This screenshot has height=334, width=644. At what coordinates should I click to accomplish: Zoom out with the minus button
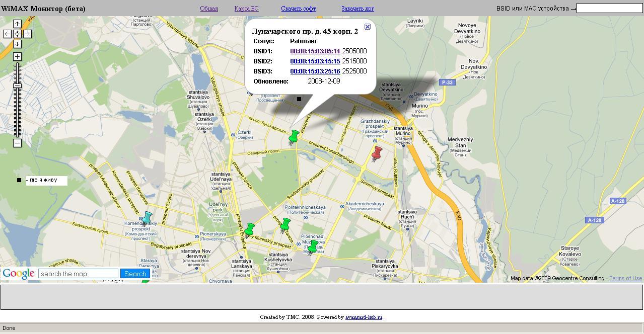coord(17,143)
